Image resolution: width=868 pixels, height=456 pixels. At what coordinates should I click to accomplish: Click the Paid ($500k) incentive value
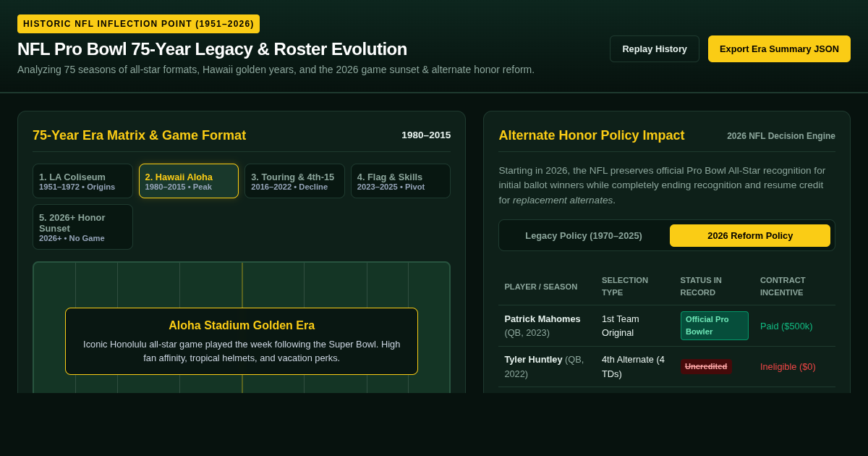pos(786,326)
